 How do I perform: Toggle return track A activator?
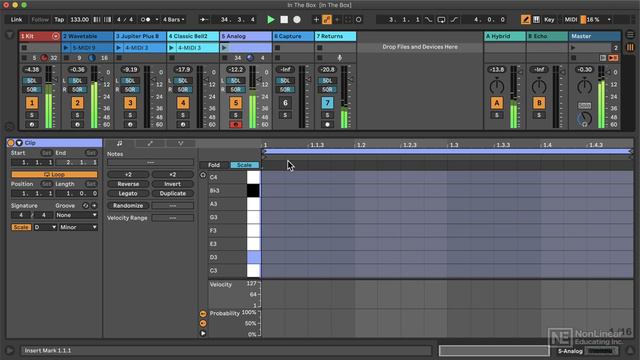(x=497, y=103)
